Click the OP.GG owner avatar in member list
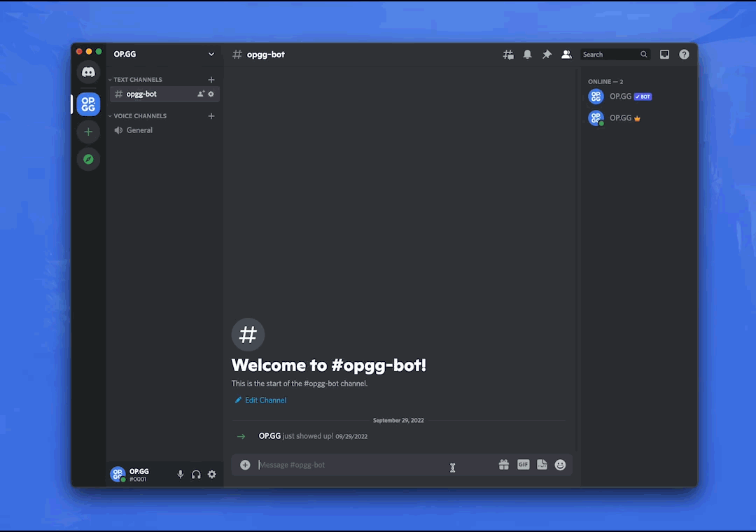Image resolution: width=756 pixels, height=532 pixels. click(x=596, y=118)
